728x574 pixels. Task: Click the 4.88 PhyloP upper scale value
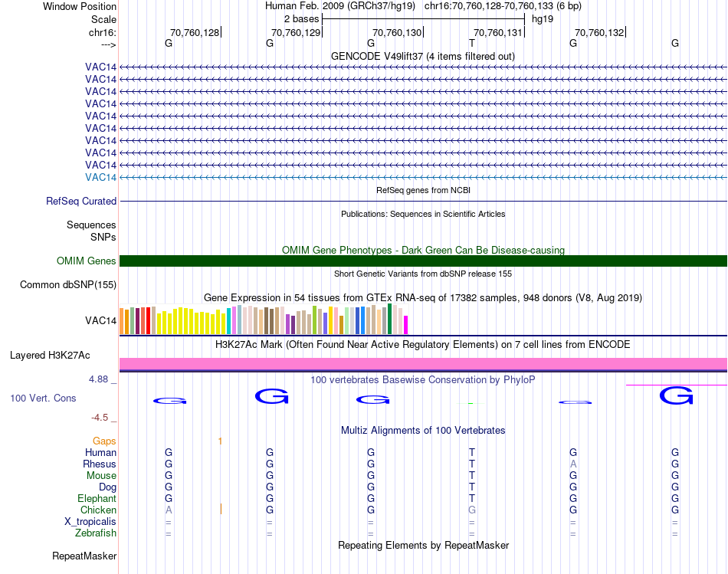coord(98,379)
